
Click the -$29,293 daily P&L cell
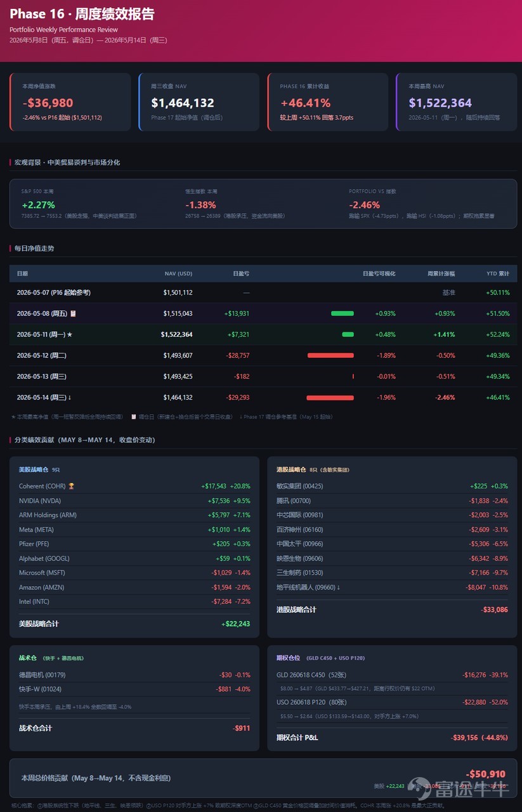coord(238,398)
